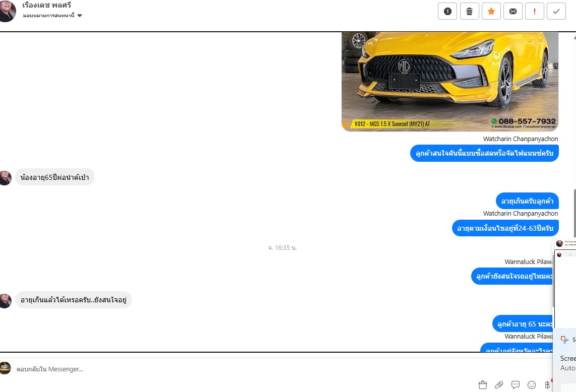This screenshot has height=392, width=576.
Task: Star this conversation with the orange star
Action: (491, 12)
